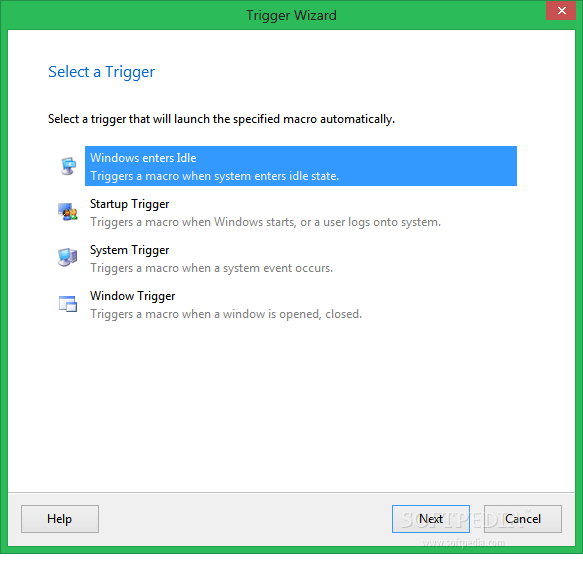Open the Help button
Image resolution: width=583 pixels, height=561 pixels.
tap(60, 519)
